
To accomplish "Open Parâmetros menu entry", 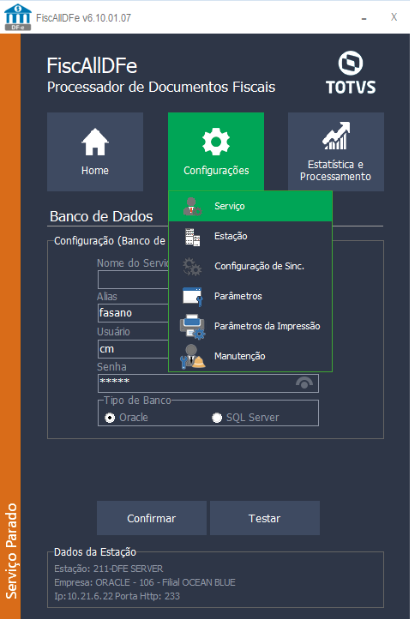I will (x=251, y=296).
